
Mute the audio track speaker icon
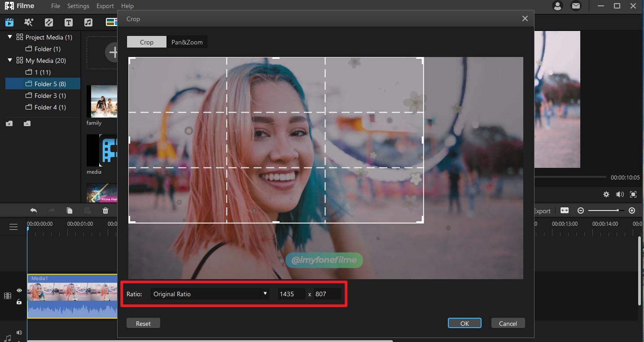coord(19,333)
